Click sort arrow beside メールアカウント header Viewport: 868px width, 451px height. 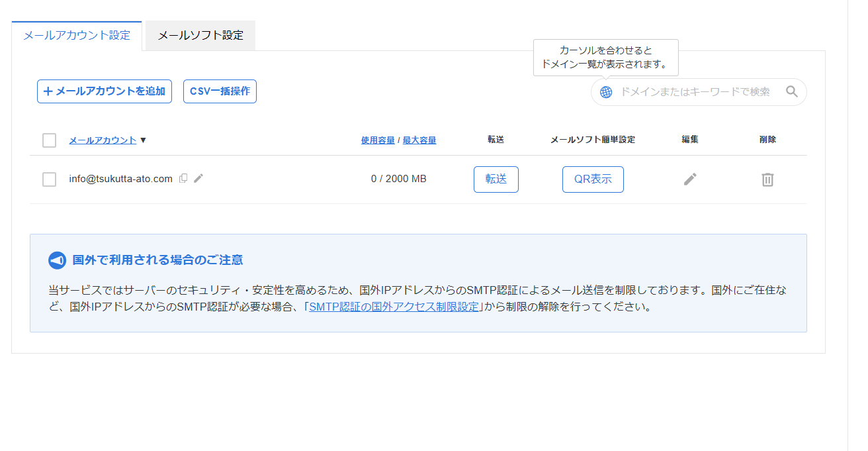click(143, 140)
